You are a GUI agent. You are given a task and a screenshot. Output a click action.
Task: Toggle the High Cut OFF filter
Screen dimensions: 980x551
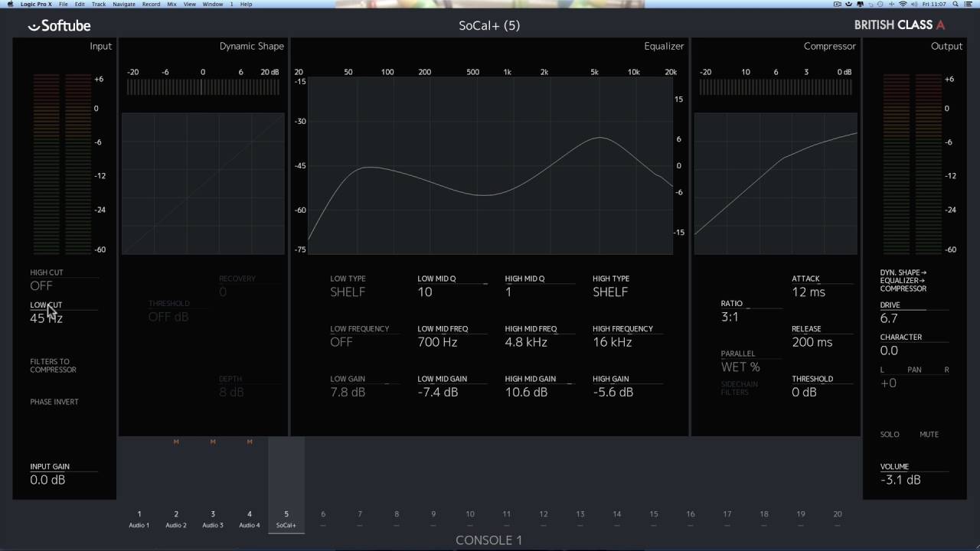coord(41,285)
